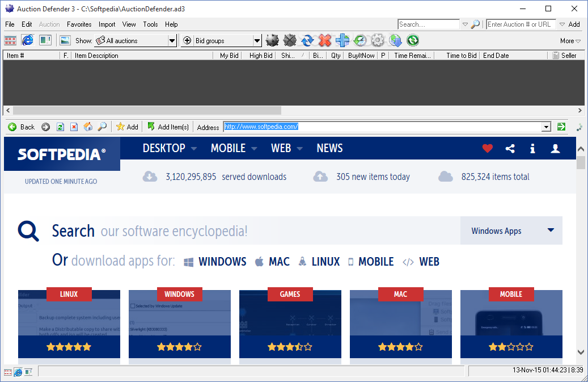Click the user account icon on Softpedia
588x382 pixels.
pos(555,149)
